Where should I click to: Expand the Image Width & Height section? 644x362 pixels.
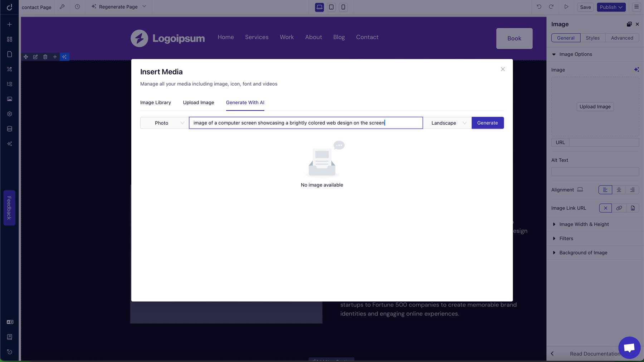tap(584, 224)
